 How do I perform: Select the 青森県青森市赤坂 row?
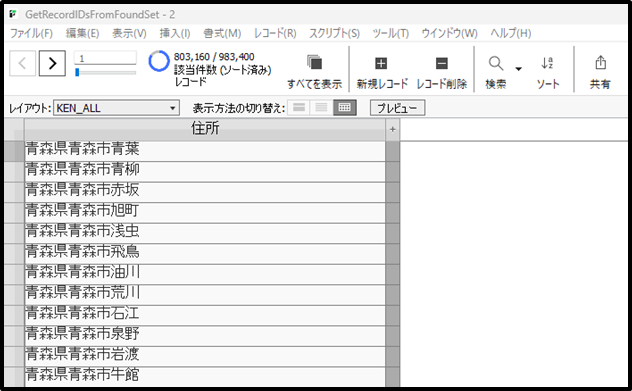click(205, 192)
